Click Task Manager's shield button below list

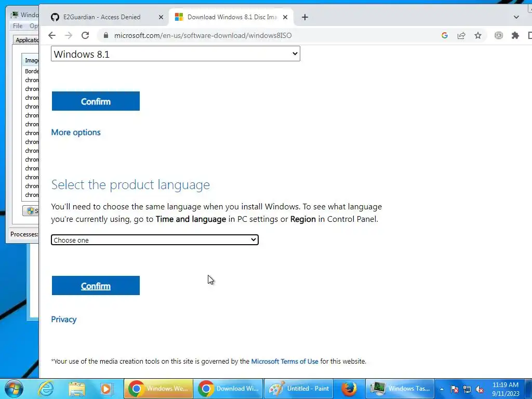31,211
